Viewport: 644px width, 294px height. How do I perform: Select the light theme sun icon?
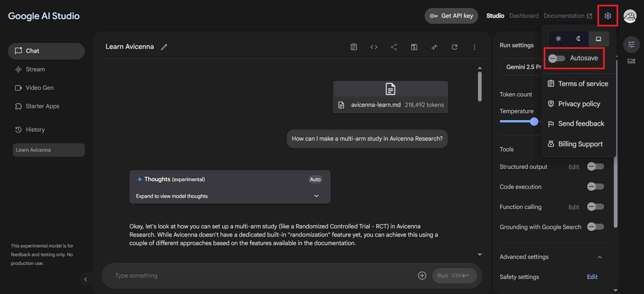coord(558,39)
